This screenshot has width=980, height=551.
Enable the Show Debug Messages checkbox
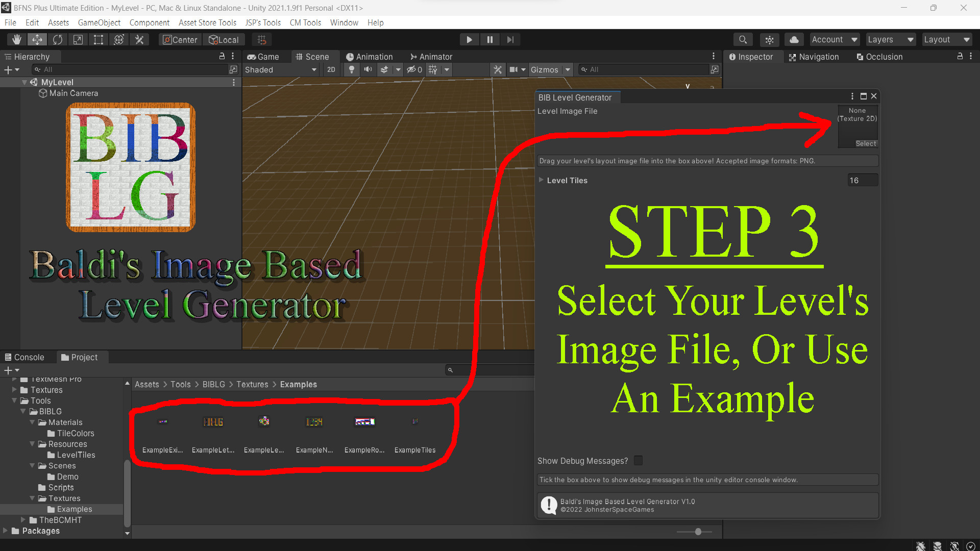[x=638, y=460]
